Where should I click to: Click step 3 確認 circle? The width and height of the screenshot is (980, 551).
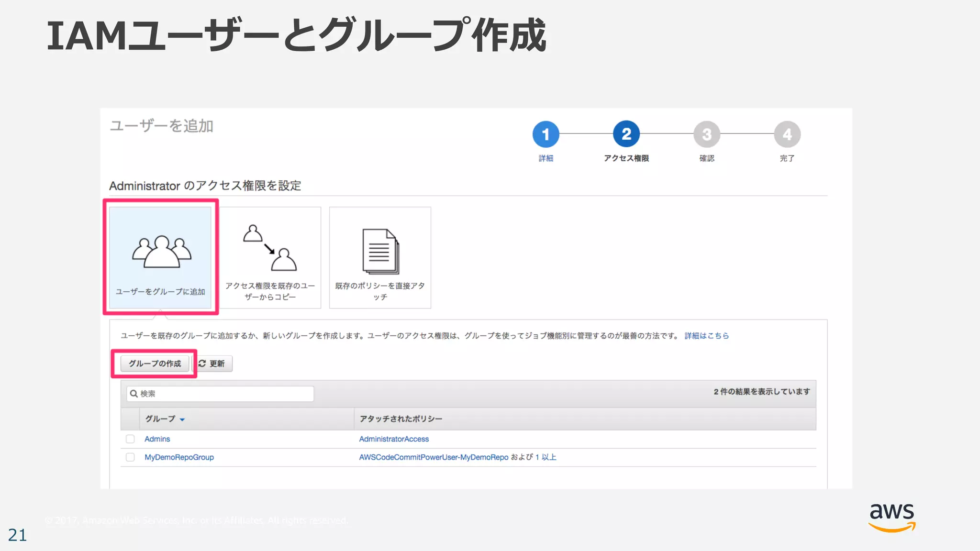tap(706, 134)
